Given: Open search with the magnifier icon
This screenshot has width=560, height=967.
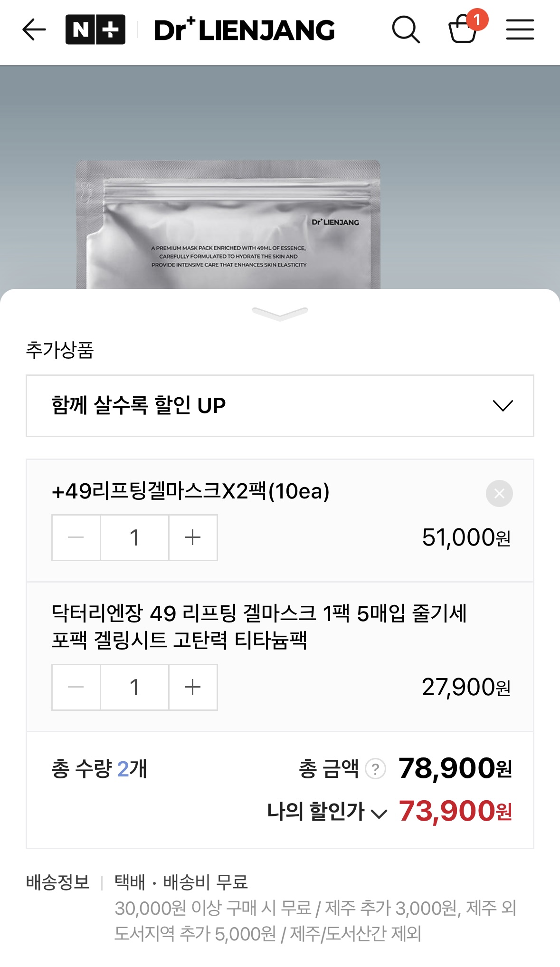Looking at the screenshot, I should tap(406, 30).
